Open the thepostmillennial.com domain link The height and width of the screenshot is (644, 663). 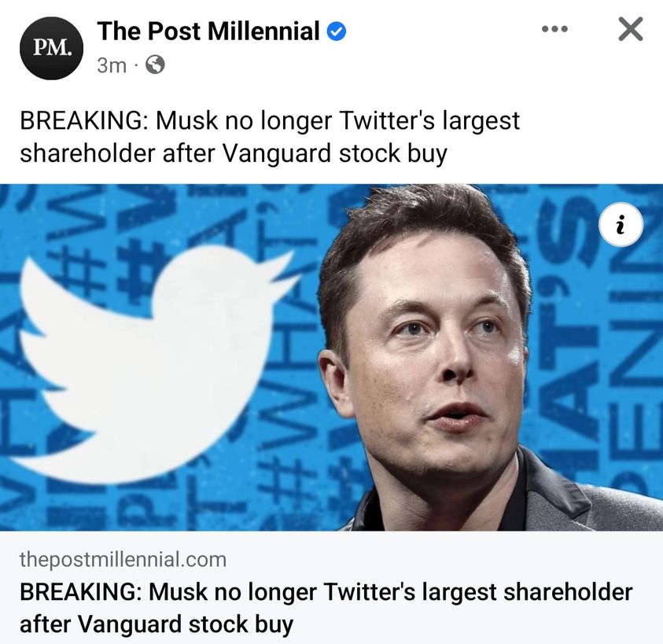tap(123, 560)
